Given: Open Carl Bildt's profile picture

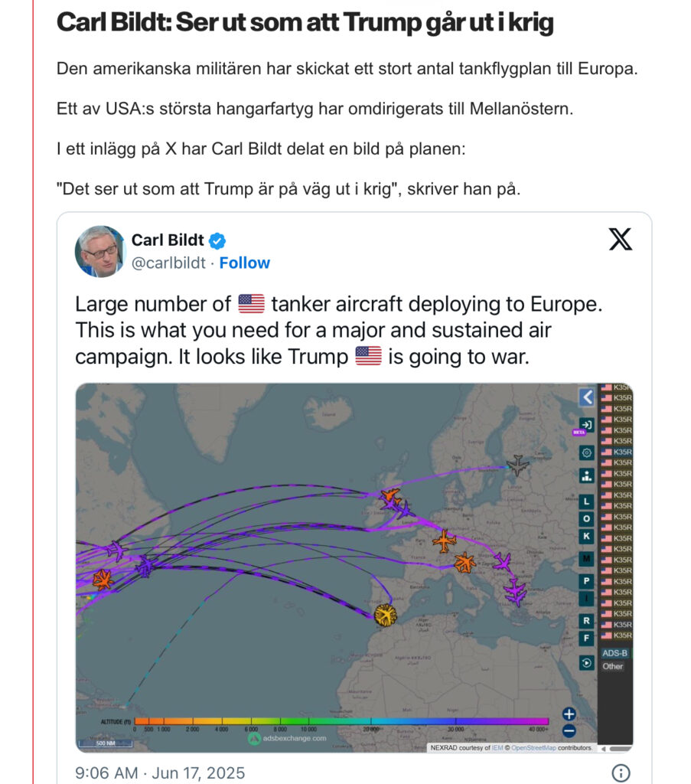Looking at the screenshot, I should pos(100,251).
